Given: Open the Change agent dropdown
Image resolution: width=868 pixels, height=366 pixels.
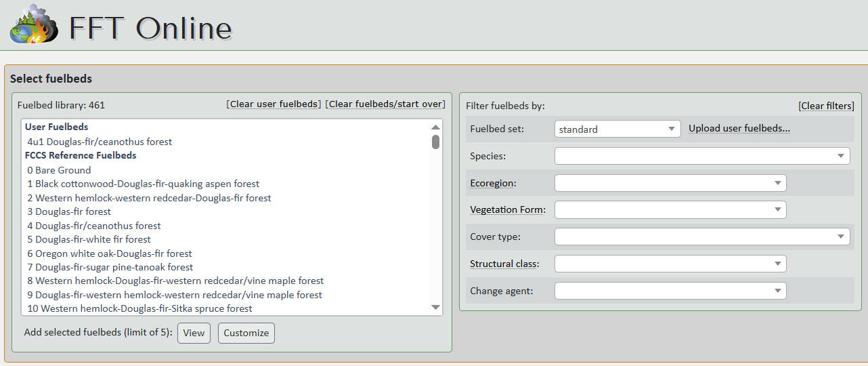Looking at the screenshot, I should [670, 291].
